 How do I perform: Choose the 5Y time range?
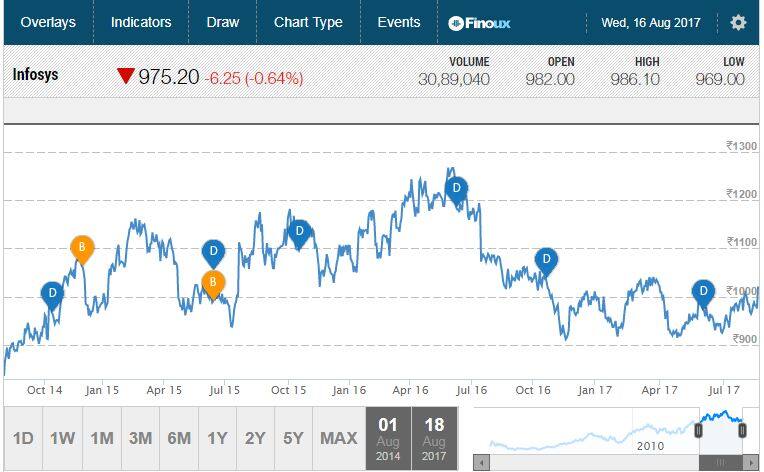click(x=293, y=438)
